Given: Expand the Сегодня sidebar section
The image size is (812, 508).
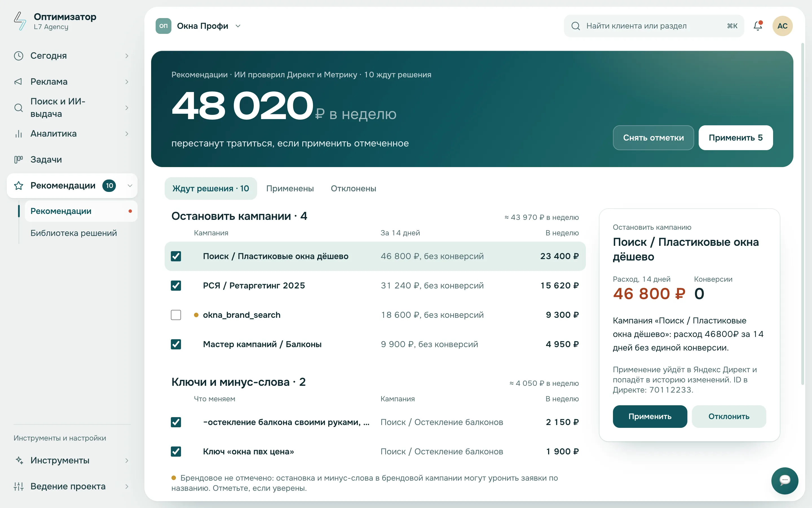Looking at the screenshot, I should pyautogui.click(x=127, y=56).
